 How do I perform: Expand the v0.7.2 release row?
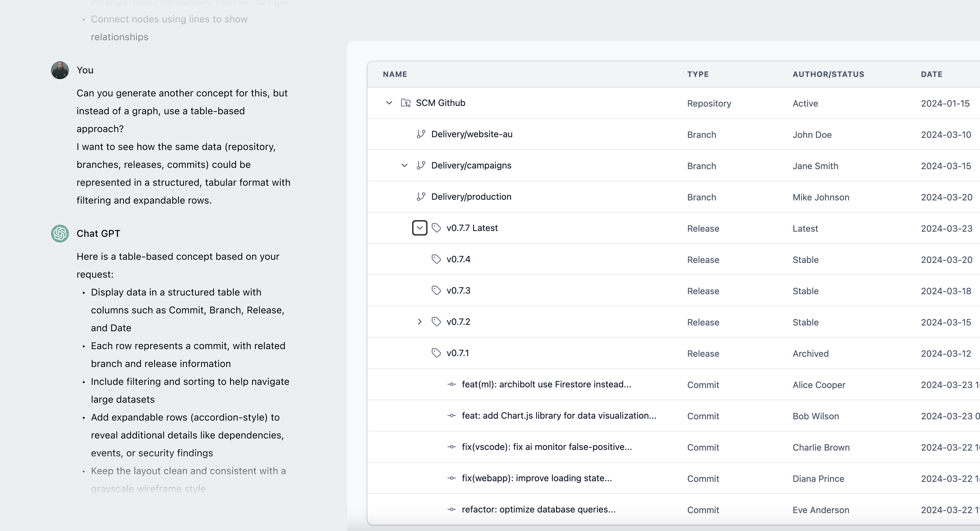[419, 322]
